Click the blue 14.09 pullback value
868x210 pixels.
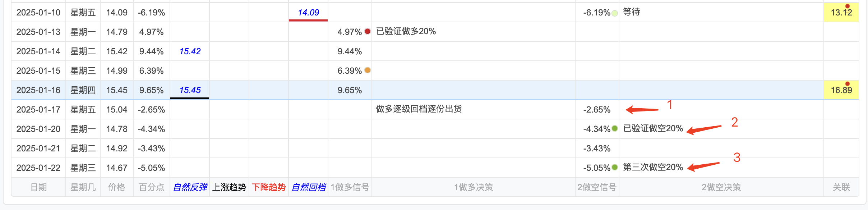tap(308, 13)
